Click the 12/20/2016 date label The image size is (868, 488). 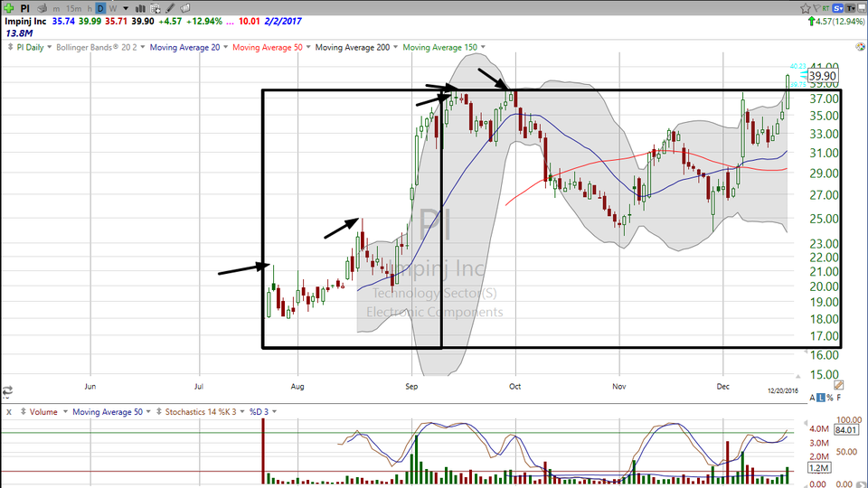(x=783, y=390)
